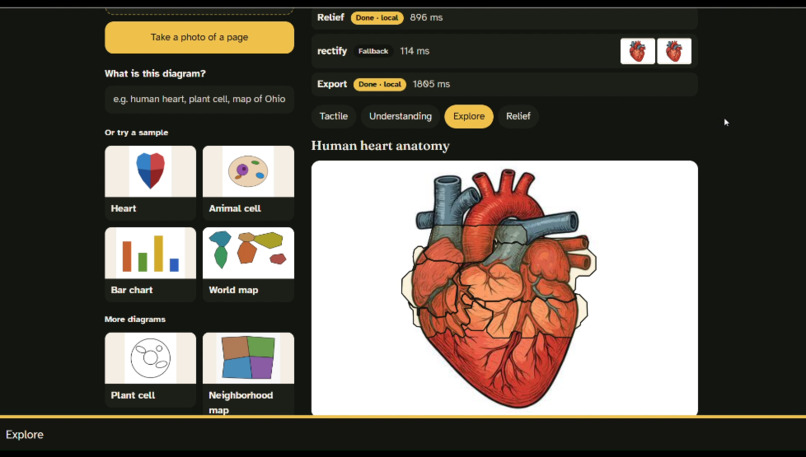Click the Relief Done local status badge
The image size is (806, 457).
pyautogui.click(x=377, y=17)
